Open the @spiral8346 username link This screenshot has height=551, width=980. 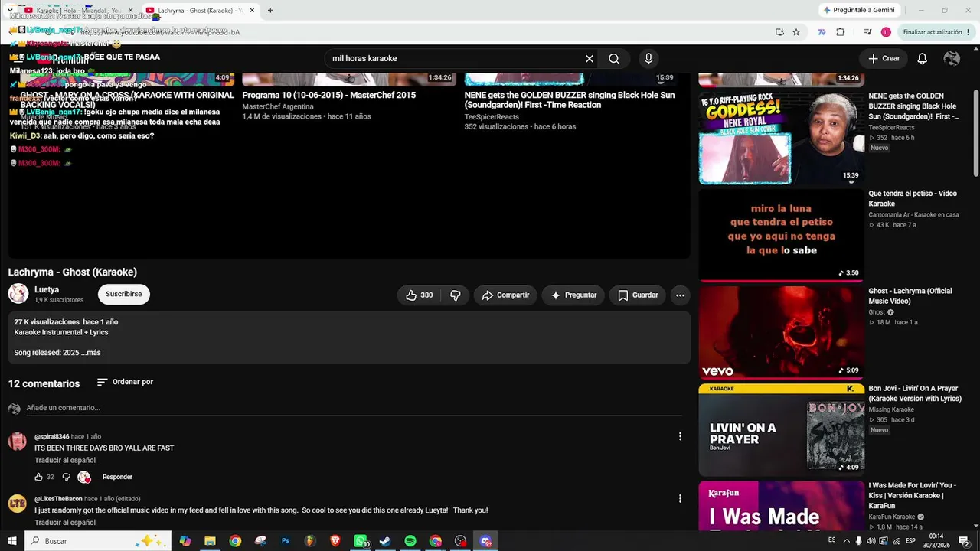51,436
